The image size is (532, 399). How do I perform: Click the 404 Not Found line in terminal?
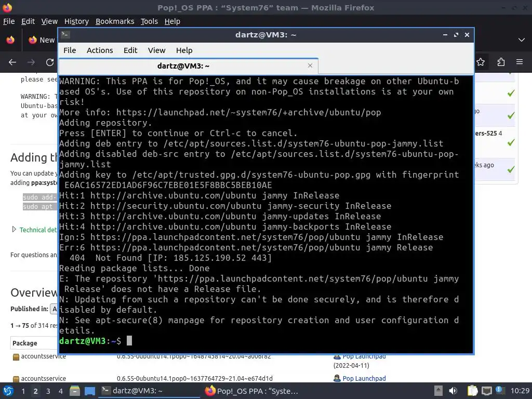[x=170, y=258]
